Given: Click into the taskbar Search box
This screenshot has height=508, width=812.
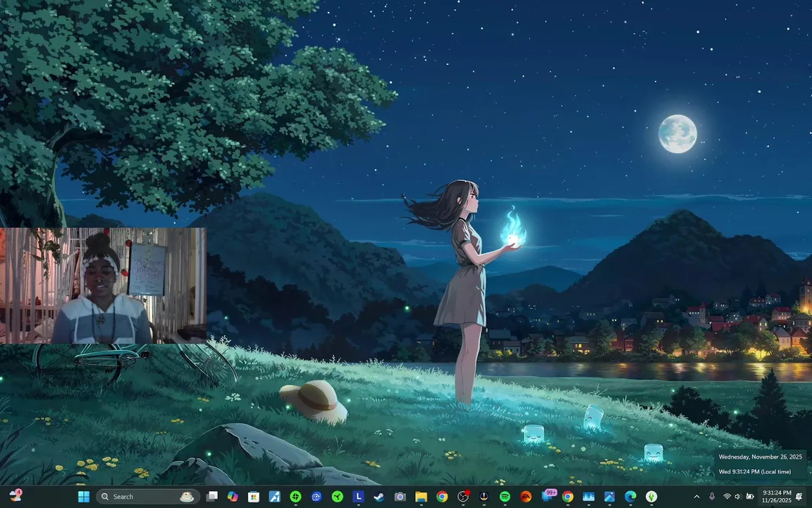Looking at the screenshot, I should pos(148,497).
